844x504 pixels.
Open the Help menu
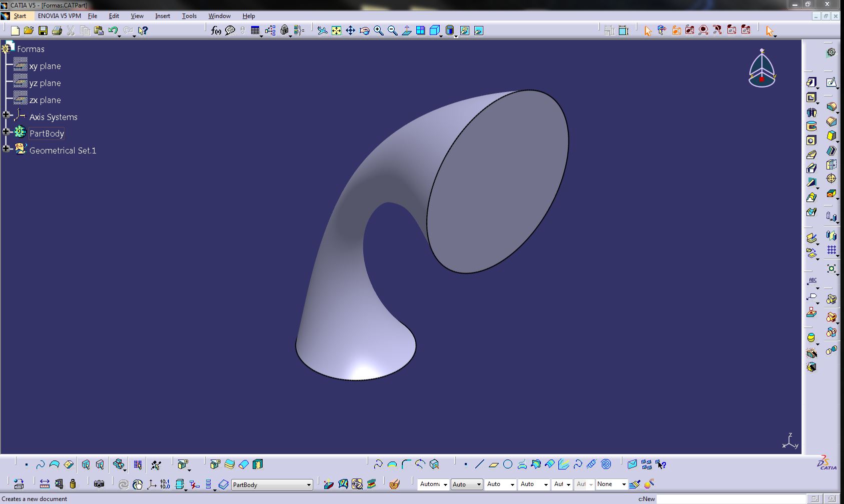pos(249,16)
